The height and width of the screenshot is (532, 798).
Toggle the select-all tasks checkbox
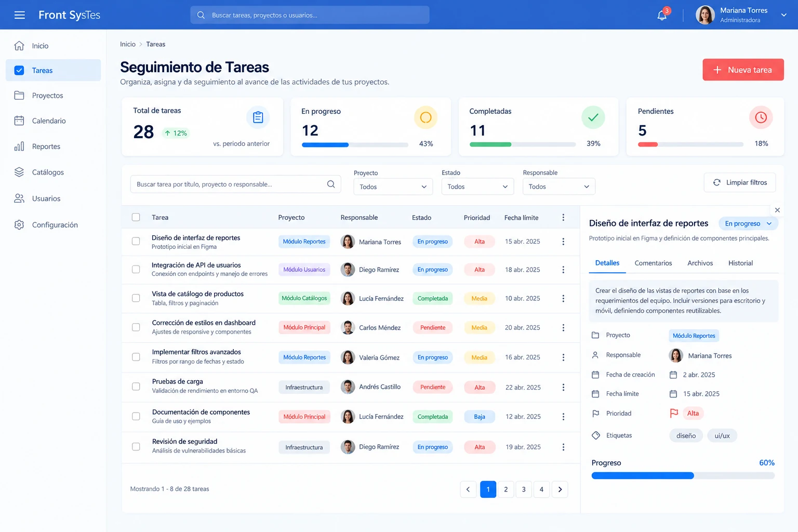(x=136, y=218)
